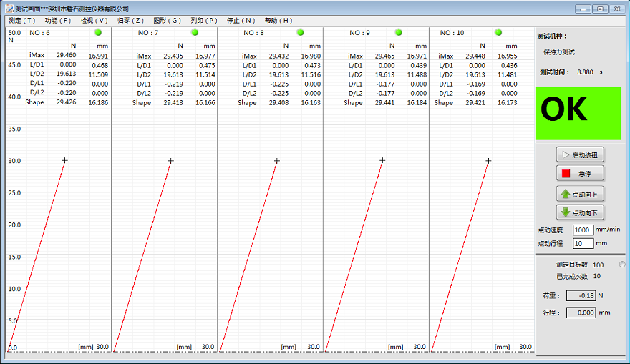
Task: Click the peak cross marker on the NO: 10 curve
Action: pos(488,160)
